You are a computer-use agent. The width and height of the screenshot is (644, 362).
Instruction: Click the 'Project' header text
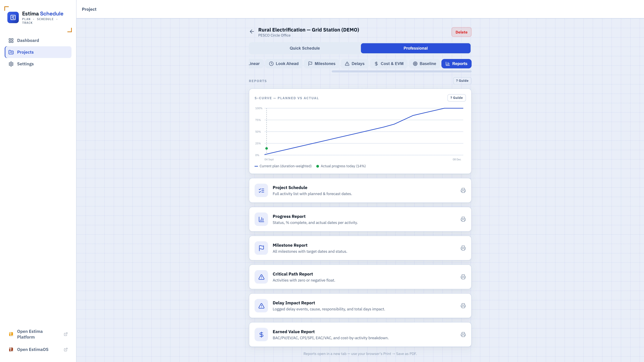coord(89,9)
